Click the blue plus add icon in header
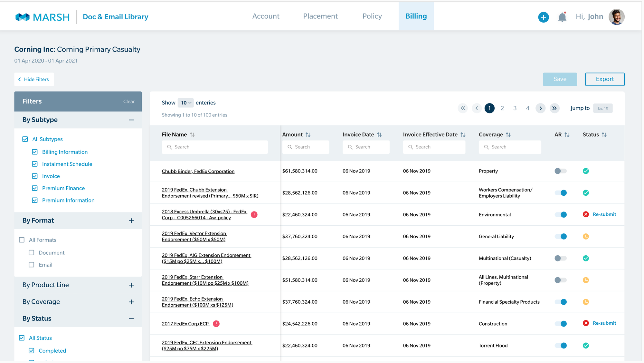 coord(544,17)
